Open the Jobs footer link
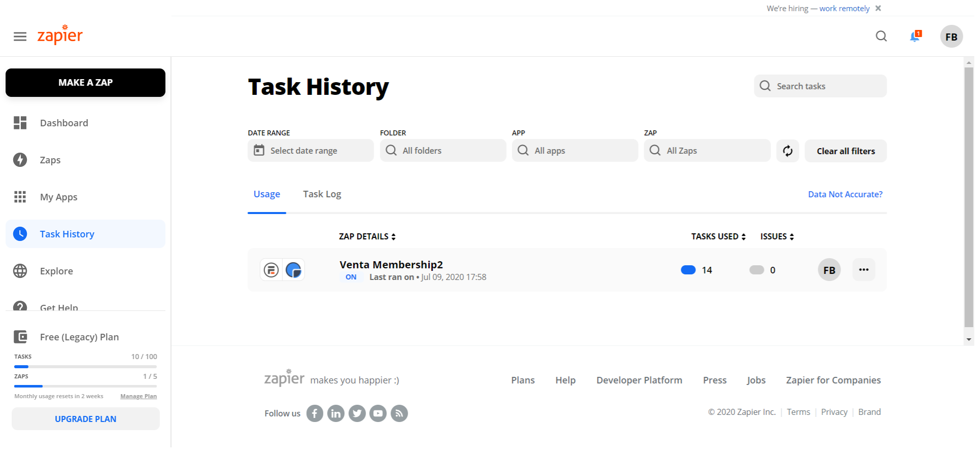The height and width of the screenshot is (457, 980). tap(756, 380)
